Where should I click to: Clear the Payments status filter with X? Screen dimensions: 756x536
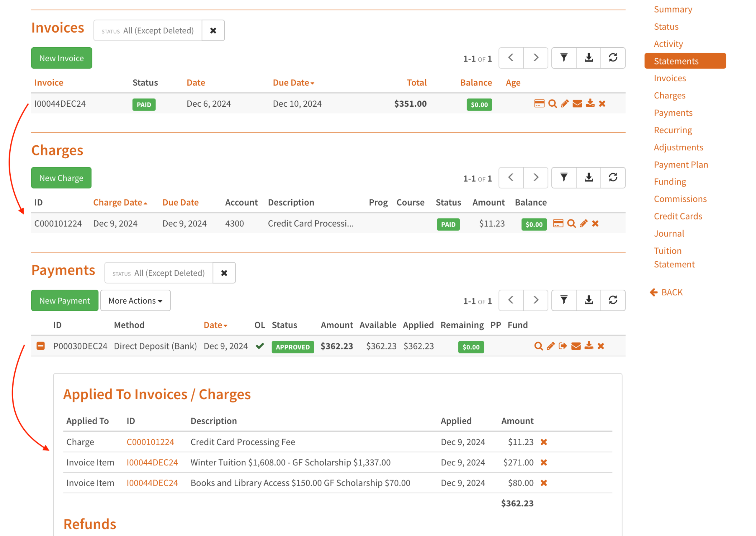tap(224, 273)
